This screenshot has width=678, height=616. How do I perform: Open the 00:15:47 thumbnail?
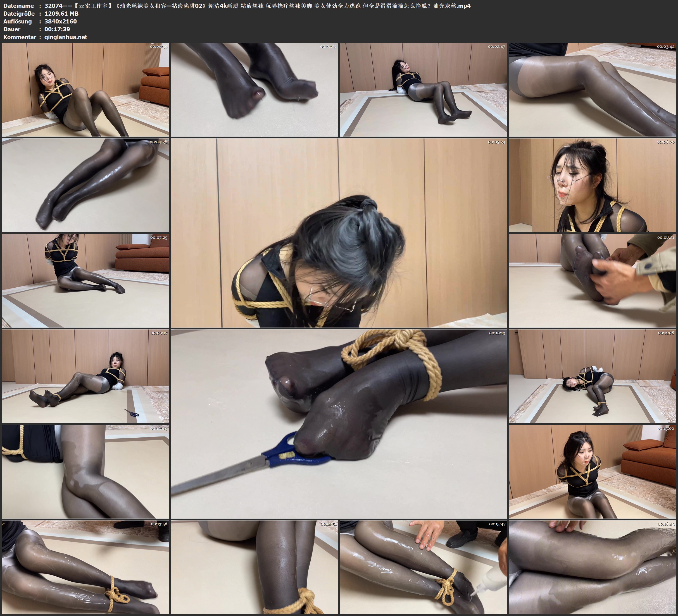click(x=424, y=567)
